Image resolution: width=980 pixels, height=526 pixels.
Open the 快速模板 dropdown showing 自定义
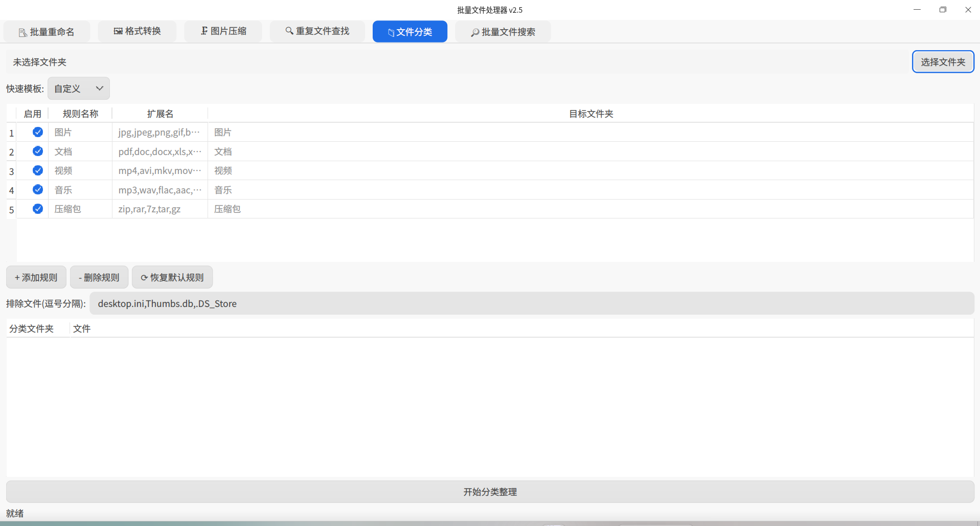79,89
